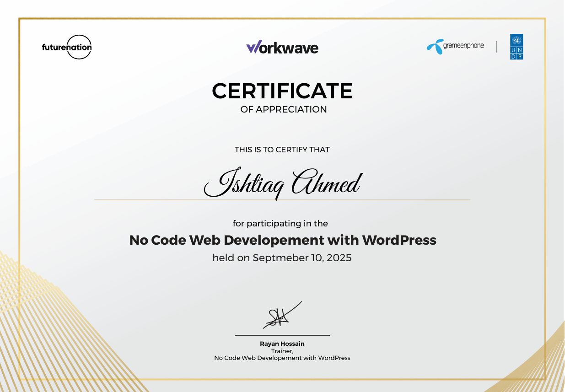Click the blue Grameenphone propeller icon
Screen dimensions: 565x392
(434, 46)
